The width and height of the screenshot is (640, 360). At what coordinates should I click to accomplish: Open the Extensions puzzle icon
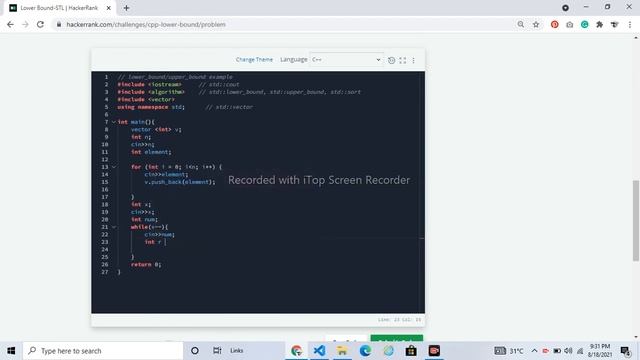click(x=600, y=24)
